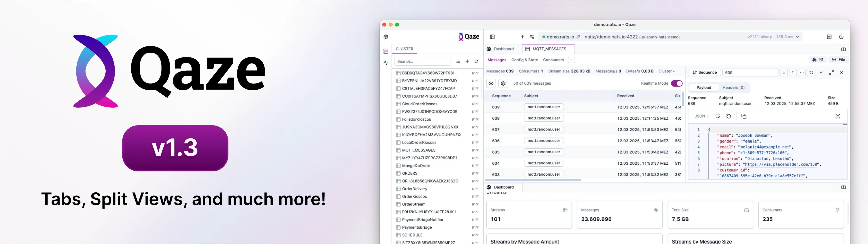Click the sidebar collapse panel icon

pos(492,37)
